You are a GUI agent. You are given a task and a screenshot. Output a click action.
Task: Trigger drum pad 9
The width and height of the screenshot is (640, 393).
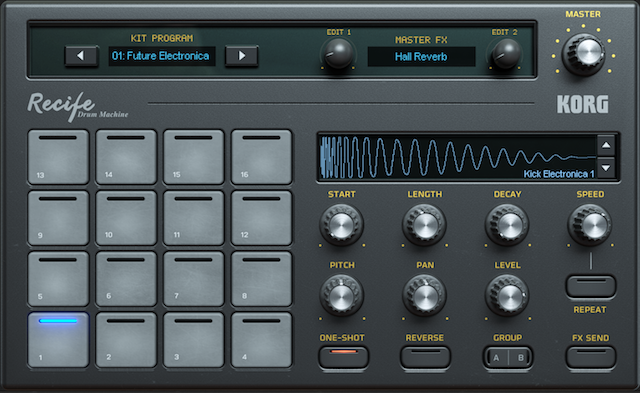click(58, 218)
